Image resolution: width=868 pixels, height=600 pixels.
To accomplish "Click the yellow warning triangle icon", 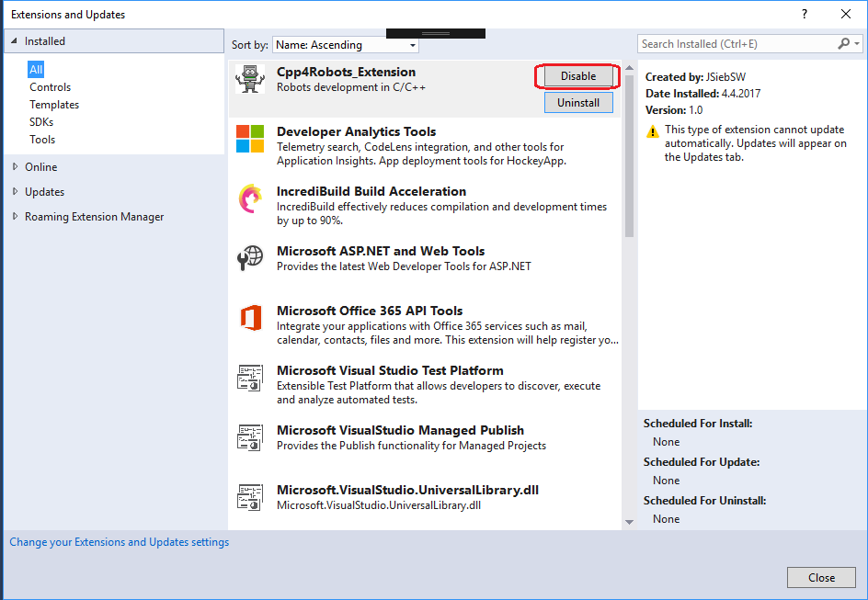I will pos(653,131).
